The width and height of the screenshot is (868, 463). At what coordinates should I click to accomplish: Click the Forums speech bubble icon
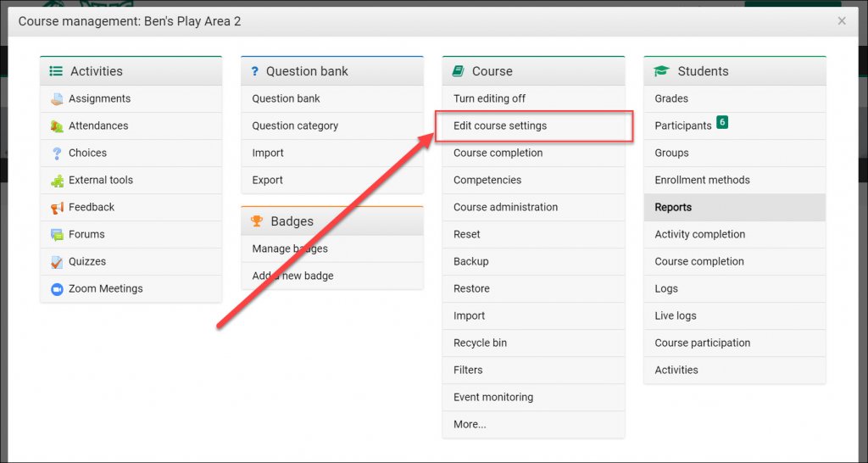coord(57,235)
